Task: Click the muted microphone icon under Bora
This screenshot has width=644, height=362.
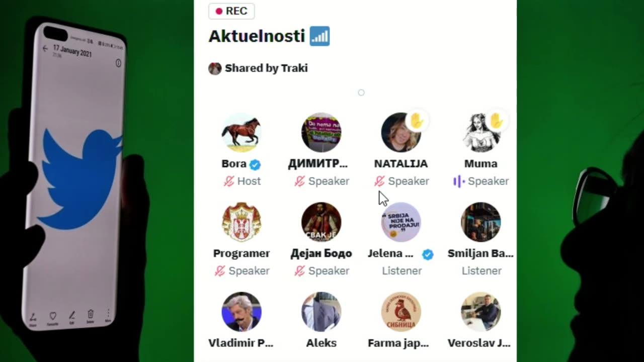Action: pos(229,181)
